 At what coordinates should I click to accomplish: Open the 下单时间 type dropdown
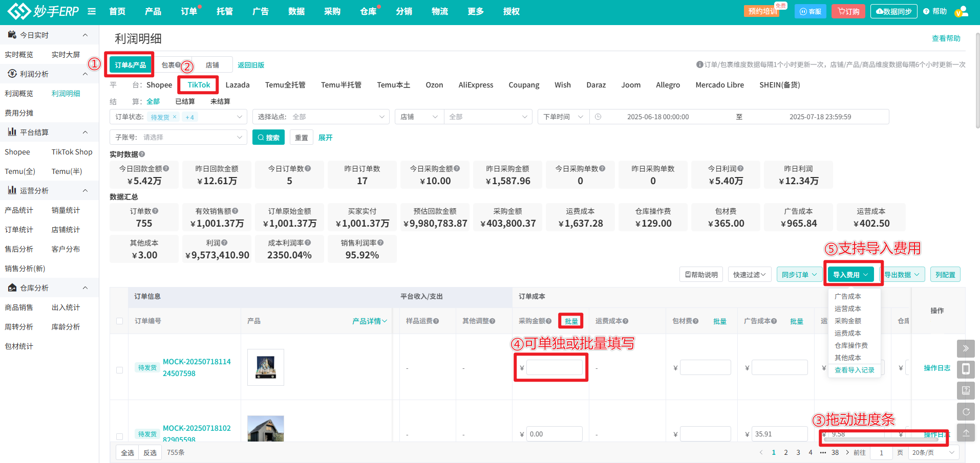[x=563, y=117]
